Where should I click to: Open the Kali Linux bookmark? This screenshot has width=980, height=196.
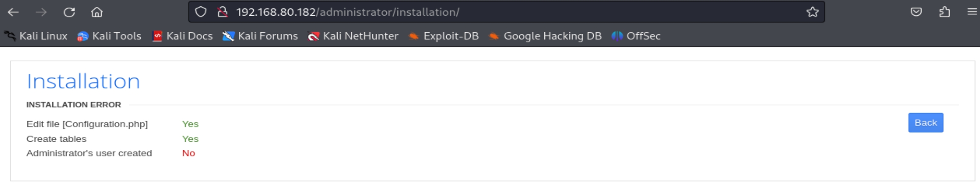36,36
